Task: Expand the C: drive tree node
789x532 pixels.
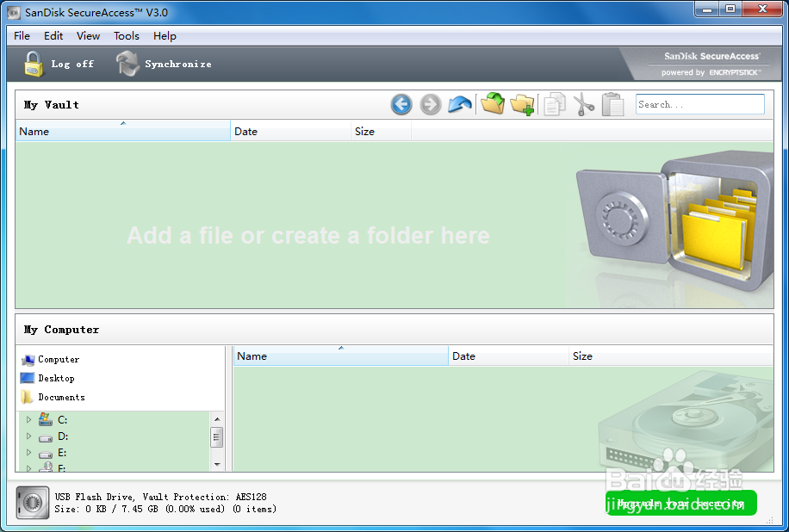Action: pyautogui.click(x=28, y=419)
